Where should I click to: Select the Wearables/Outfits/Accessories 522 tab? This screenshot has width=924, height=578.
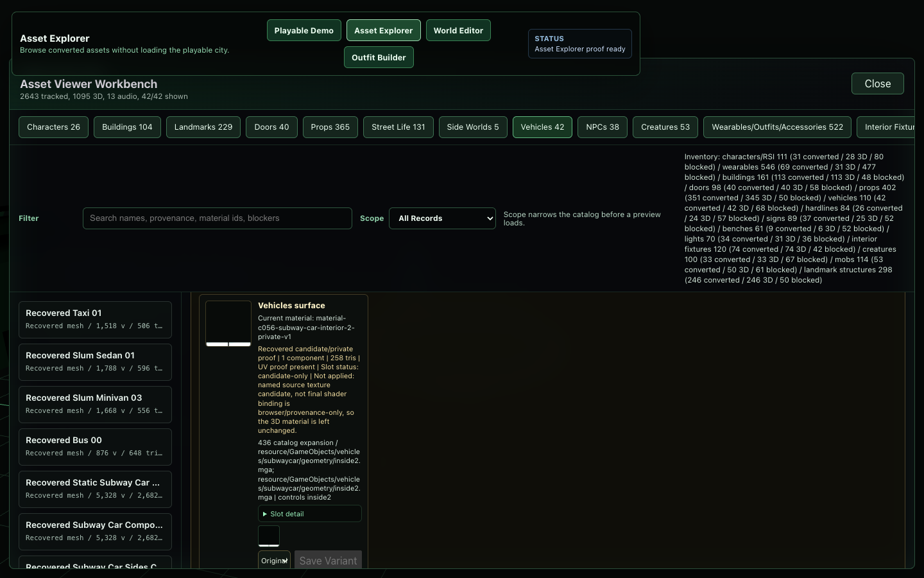click(777, 127)
